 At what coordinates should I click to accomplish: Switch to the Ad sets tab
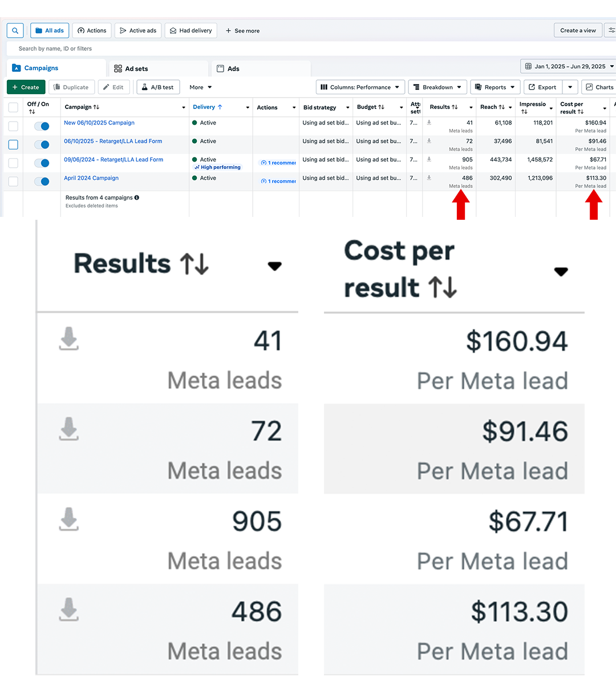[x=158, y=68]
